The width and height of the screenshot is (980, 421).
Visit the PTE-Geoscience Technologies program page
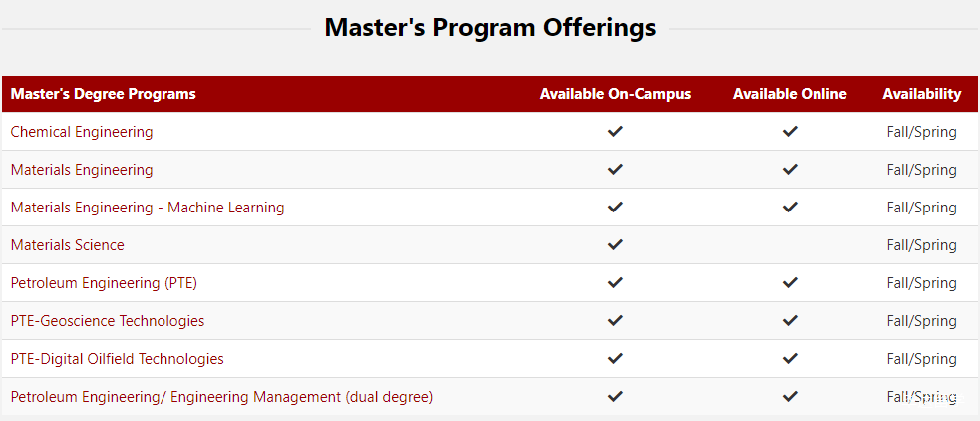click(x=108, y=321)
